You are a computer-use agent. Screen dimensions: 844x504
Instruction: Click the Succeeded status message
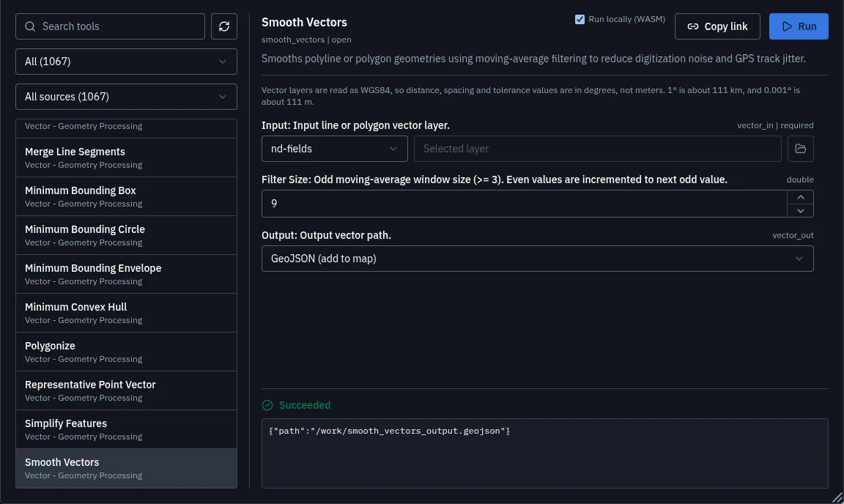tap(305, 405)
